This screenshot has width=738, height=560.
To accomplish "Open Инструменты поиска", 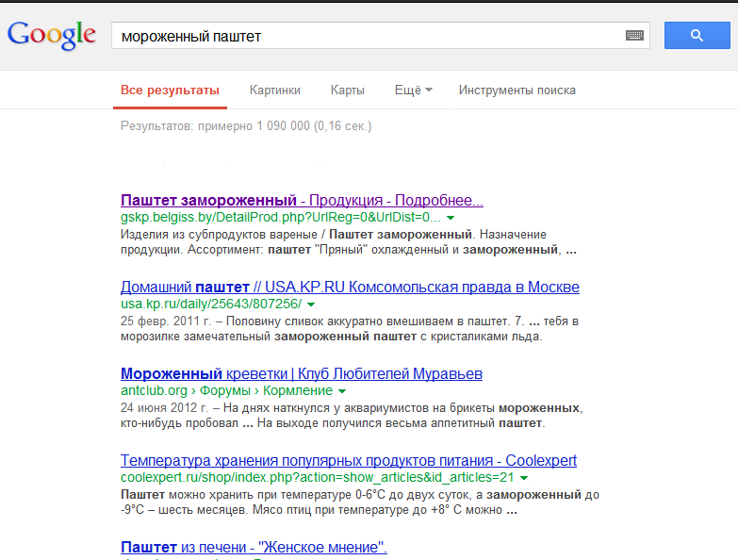I will (x=517, y=91).
